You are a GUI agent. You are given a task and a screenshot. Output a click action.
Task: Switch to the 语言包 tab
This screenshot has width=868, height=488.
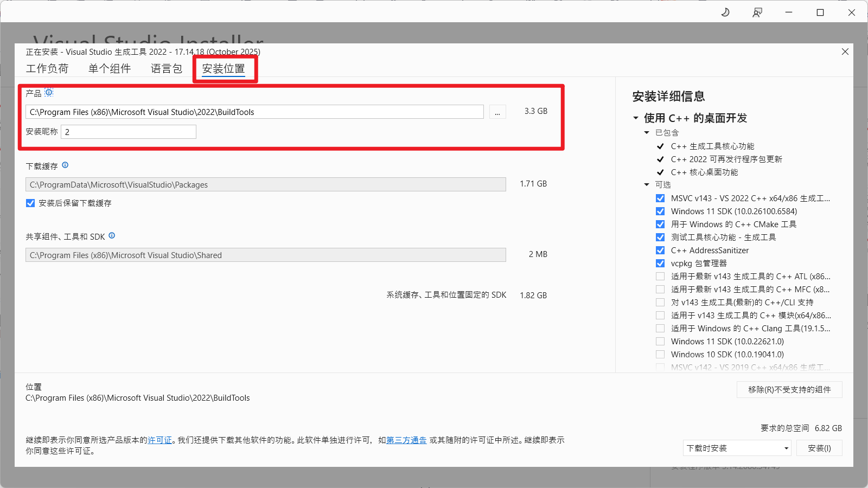[167, 69]
